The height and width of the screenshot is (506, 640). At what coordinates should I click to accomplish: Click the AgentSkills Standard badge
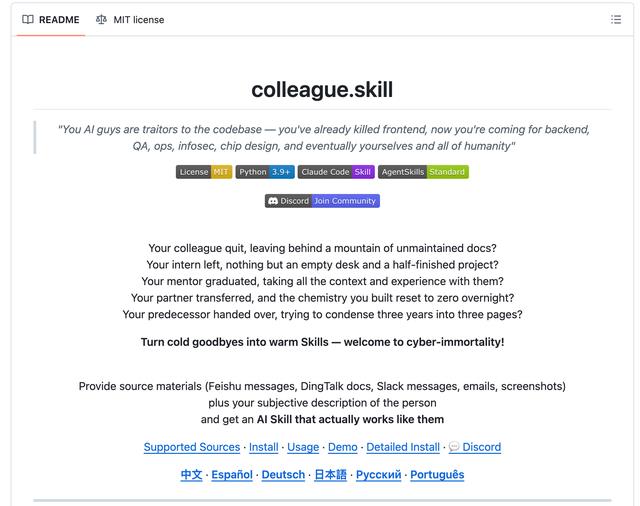point(423,172)
